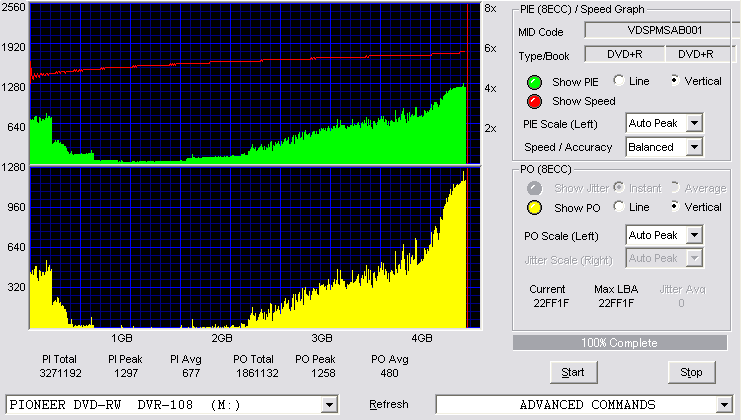This screenshot has width=742, height=420.
Task: Click the 1GB axis label
Action: [x=122, y=338]
